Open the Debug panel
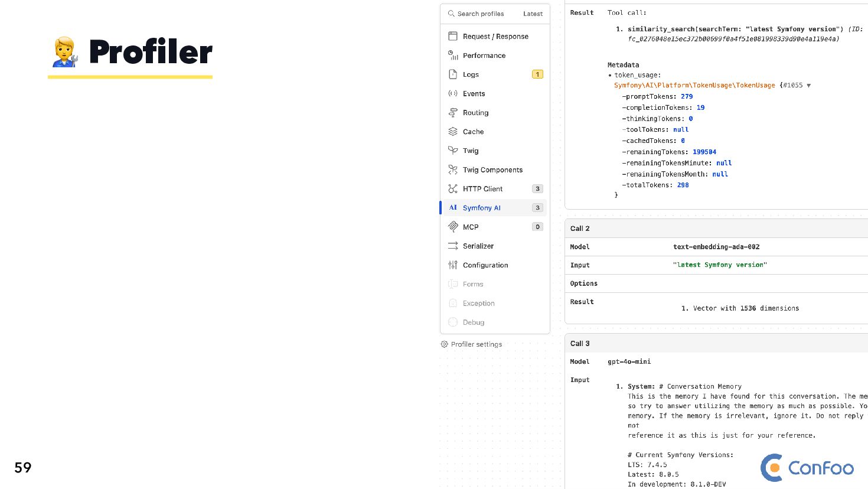Viewport: 868px width, 489px height. click(x=495, y=322)
